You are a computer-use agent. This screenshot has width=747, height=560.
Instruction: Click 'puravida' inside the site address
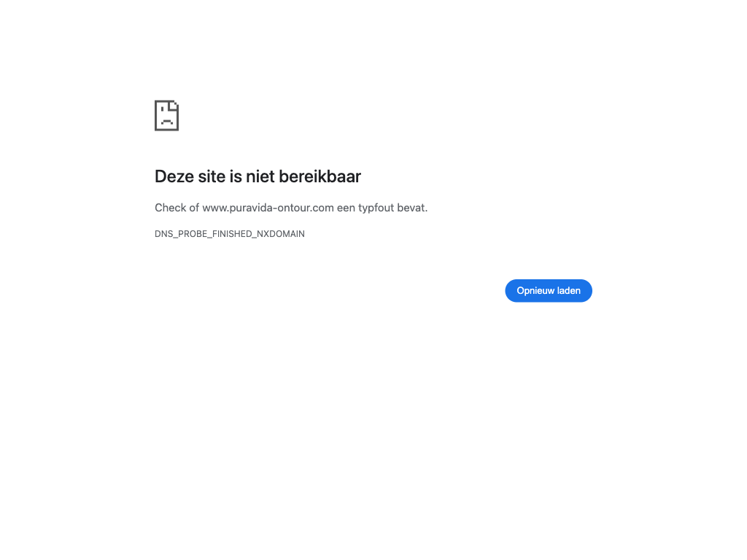coord(251,208)
